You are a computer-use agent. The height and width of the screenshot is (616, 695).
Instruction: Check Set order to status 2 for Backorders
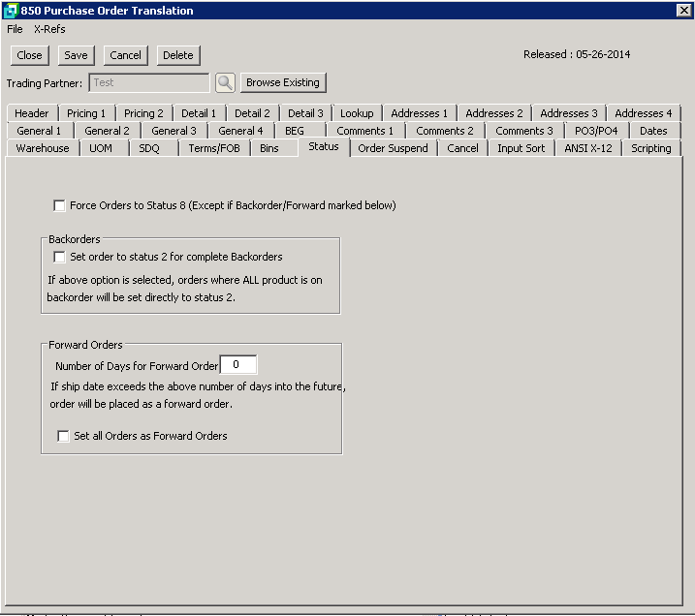click(60, 257)
